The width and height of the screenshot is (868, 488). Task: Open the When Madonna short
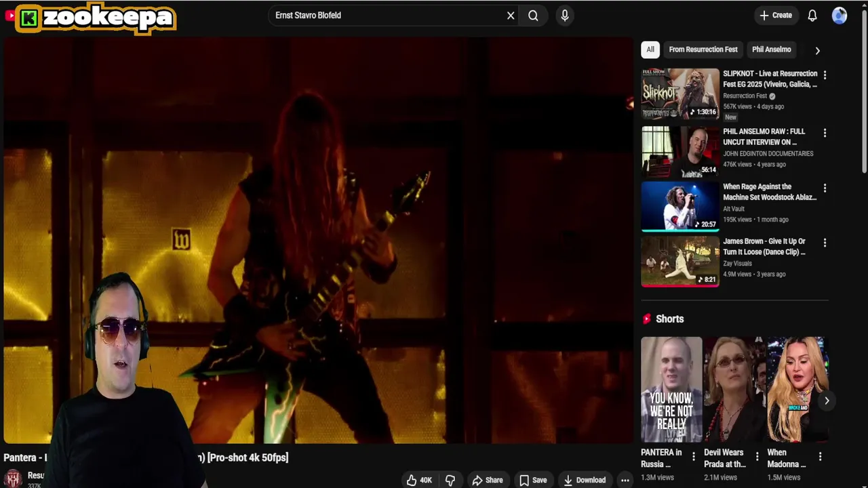(797, 390)
